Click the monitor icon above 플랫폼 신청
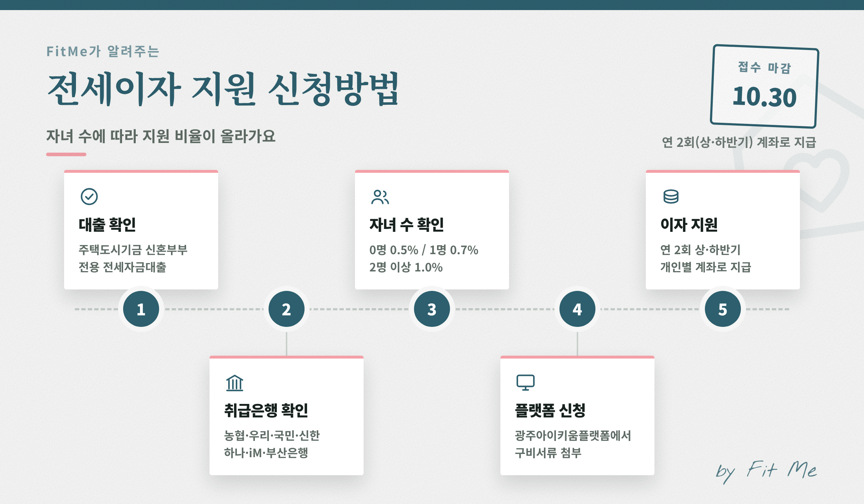Screen dimensions: 864x504 point(526,382)
